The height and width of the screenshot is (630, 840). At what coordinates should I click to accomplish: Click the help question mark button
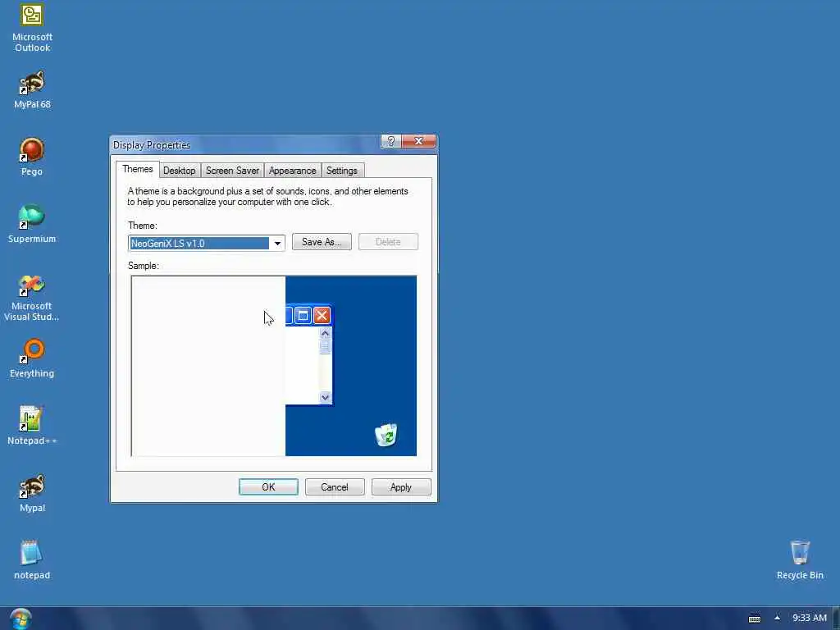(391, 141)
